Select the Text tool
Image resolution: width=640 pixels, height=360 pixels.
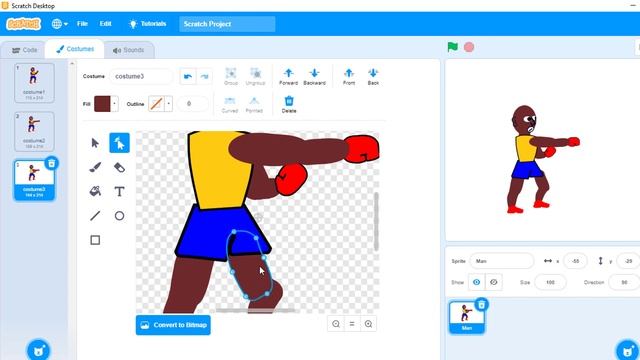(x=119, y=191)
